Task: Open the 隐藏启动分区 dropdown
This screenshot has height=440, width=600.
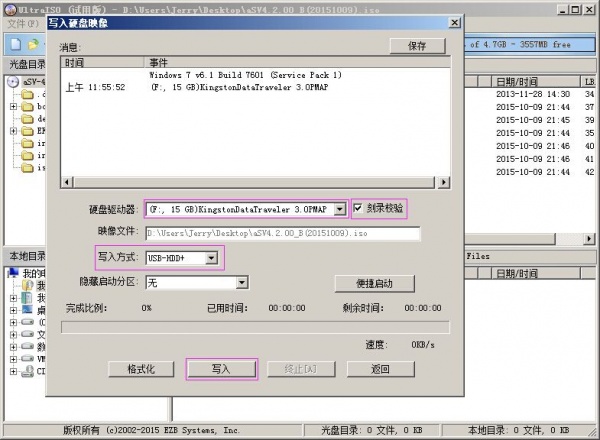Action: coord(242,283)
